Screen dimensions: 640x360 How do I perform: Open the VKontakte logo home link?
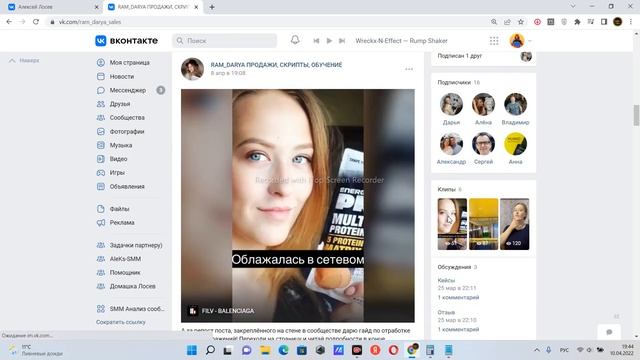click(x=127, y=41)
